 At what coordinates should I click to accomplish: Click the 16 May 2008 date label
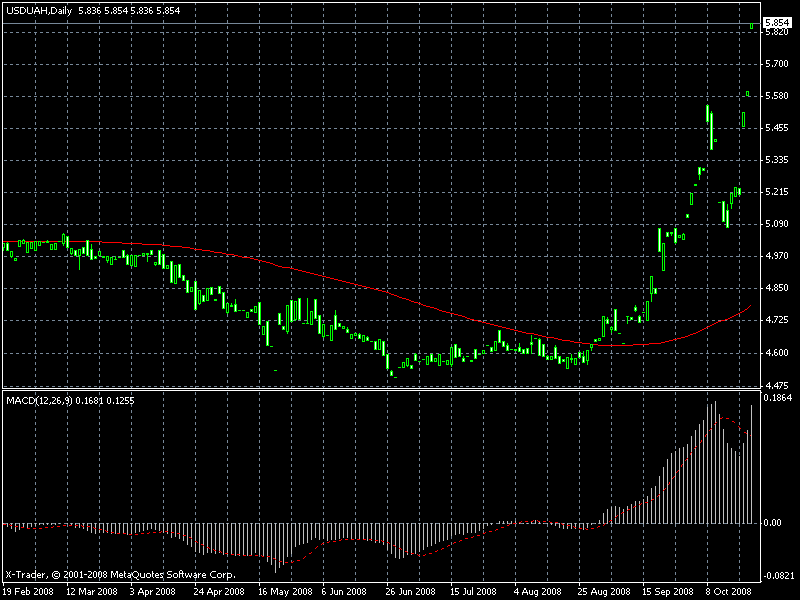tap(285, 592)
